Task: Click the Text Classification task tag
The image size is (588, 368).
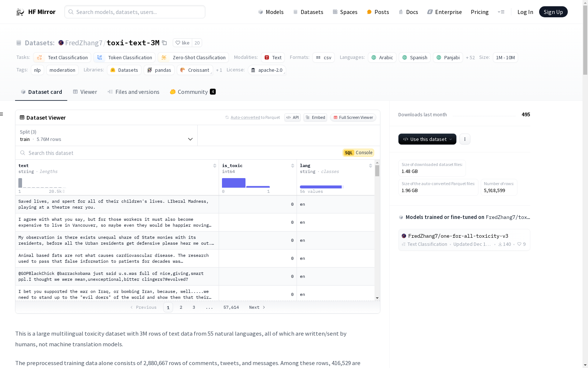Action: click(x=62, y=57)
